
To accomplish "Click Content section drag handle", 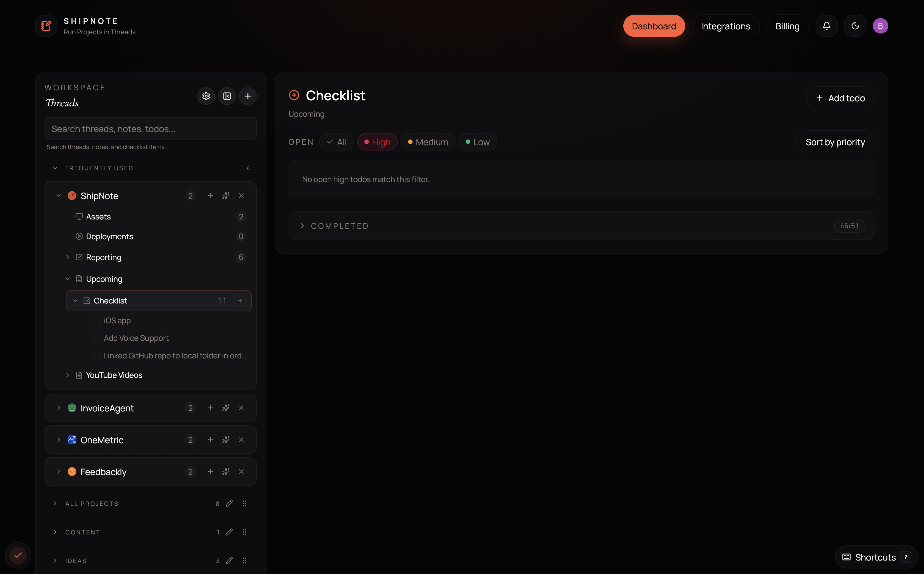I will coord(245,532).
